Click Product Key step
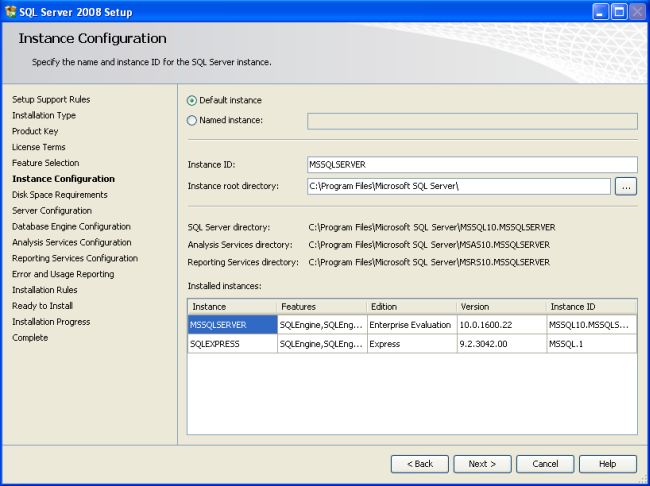Image resolution: width=650 pixels, height=486 pixels. click(x=35, y=131)
